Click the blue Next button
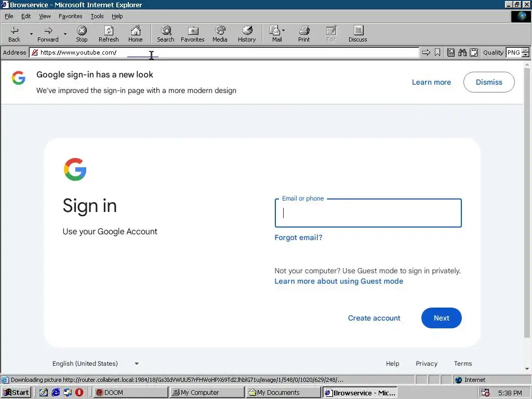The height and width of the screenshot is (399, 532). (x=442, y=318)
